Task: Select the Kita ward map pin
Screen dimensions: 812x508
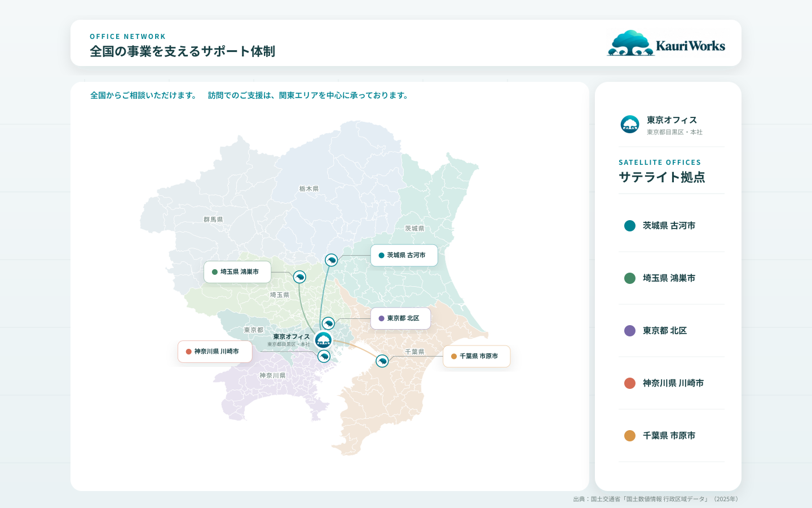Action: pos(328,323)
